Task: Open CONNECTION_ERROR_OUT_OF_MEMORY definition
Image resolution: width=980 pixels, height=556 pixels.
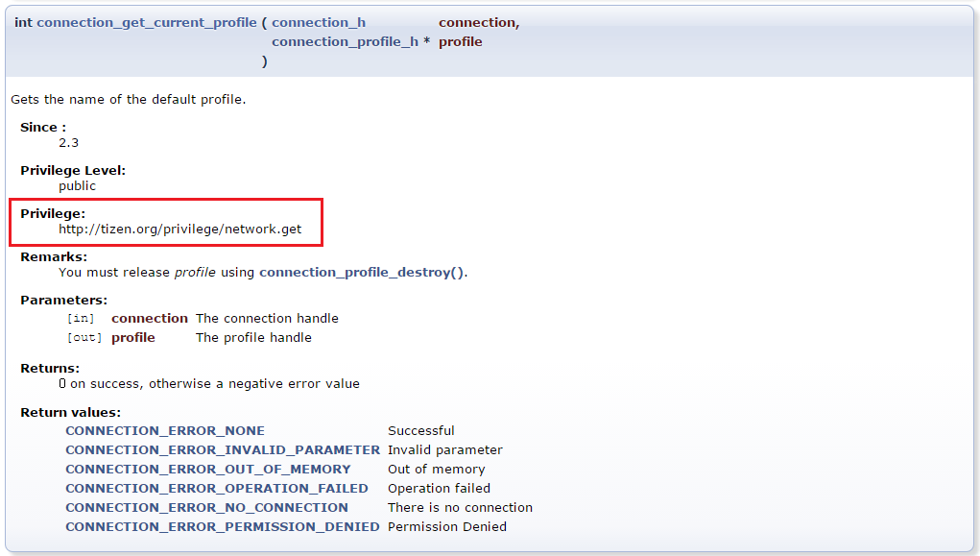Action: tap(207, 469)
